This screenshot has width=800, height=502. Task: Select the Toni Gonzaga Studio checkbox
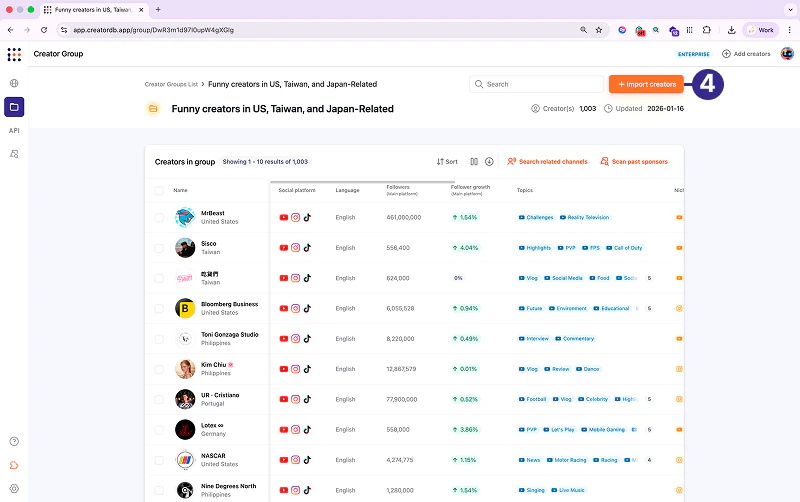tap(159, 339)
